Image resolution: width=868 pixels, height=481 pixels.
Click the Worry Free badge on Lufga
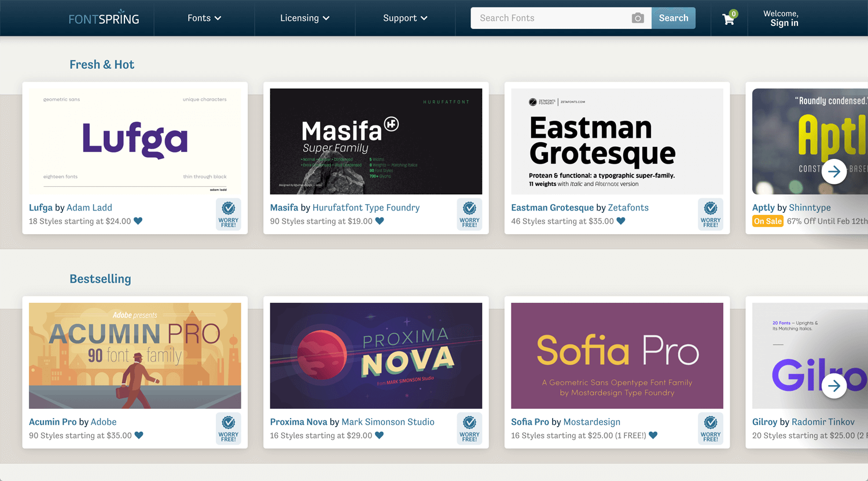(x=229, y=214)
